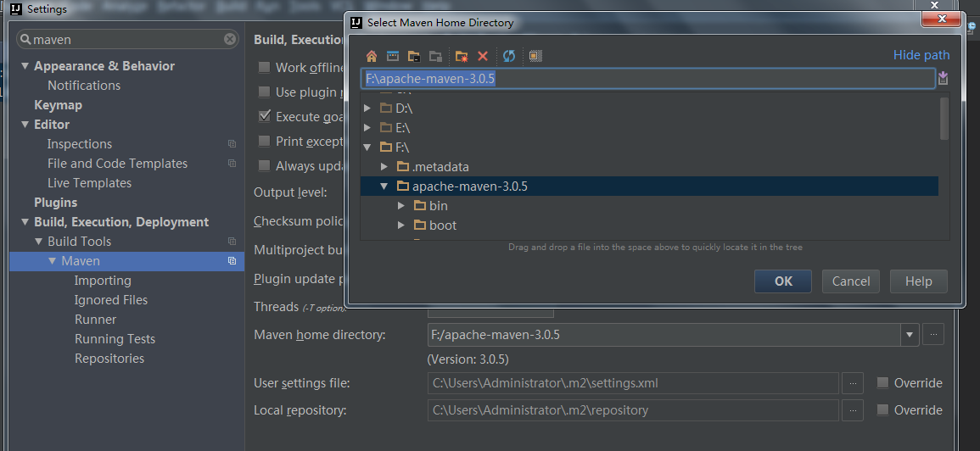Click the search magnifier icon in Settings
Image resolution: width=980 pixels, height=451 pixels.
(25, 39)
